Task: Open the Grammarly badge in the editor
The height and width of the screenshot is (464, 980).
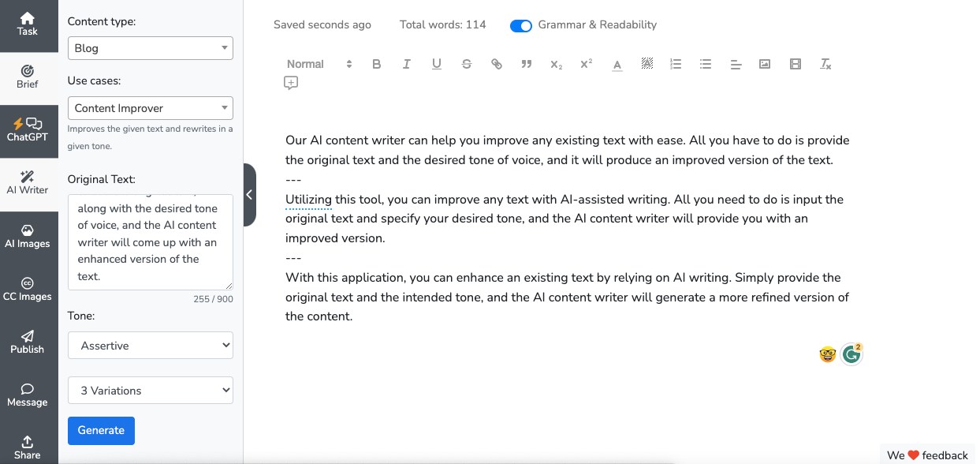Action: [x=851, y=354]
